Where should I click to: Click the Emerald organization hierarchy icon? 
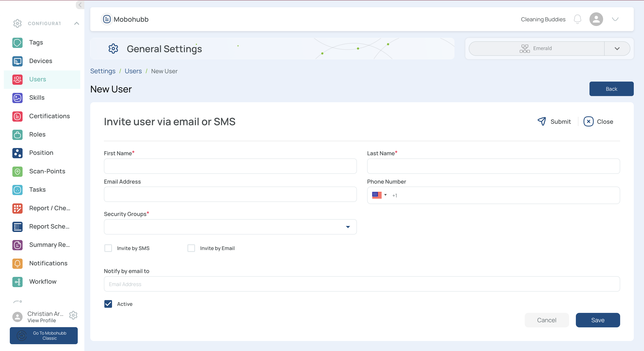(525, 49)
